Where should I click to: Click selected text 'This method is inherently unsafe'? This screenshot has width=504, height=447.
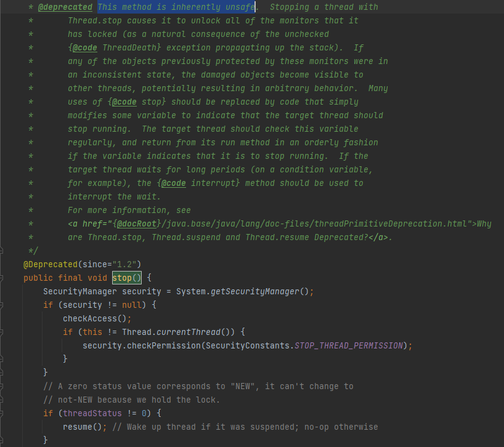pos(176,7)
